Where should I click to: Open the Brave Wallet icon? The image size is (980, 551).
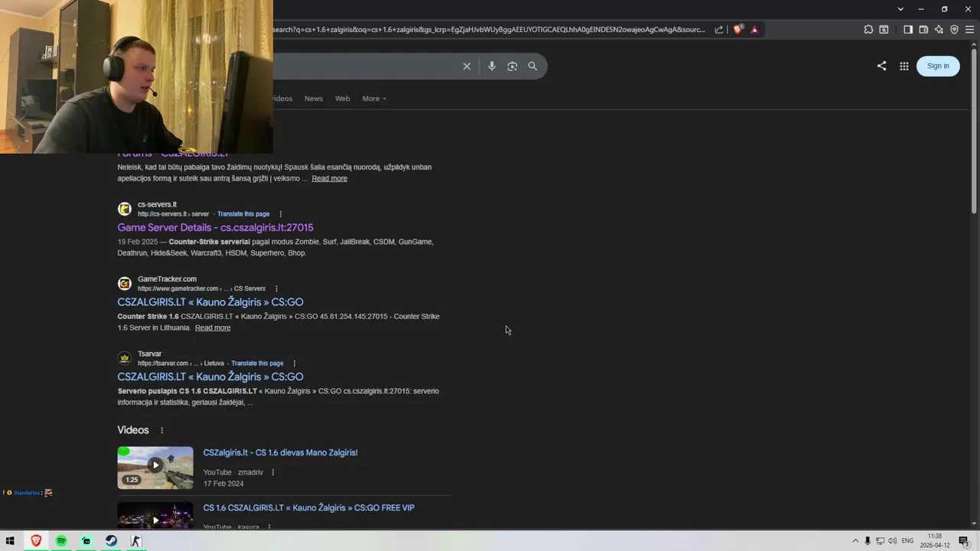[923, 30]
